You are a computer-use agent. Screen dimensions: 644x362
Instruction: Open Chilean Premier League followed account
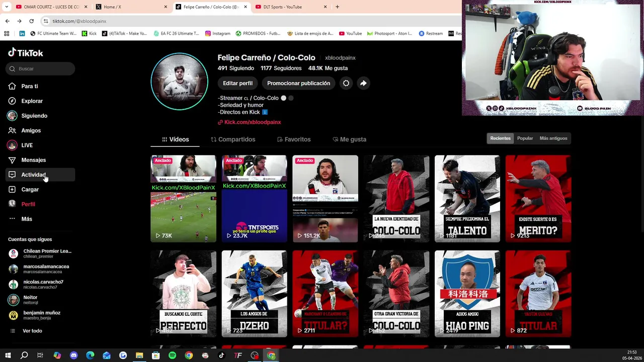[x=40, y=253]
